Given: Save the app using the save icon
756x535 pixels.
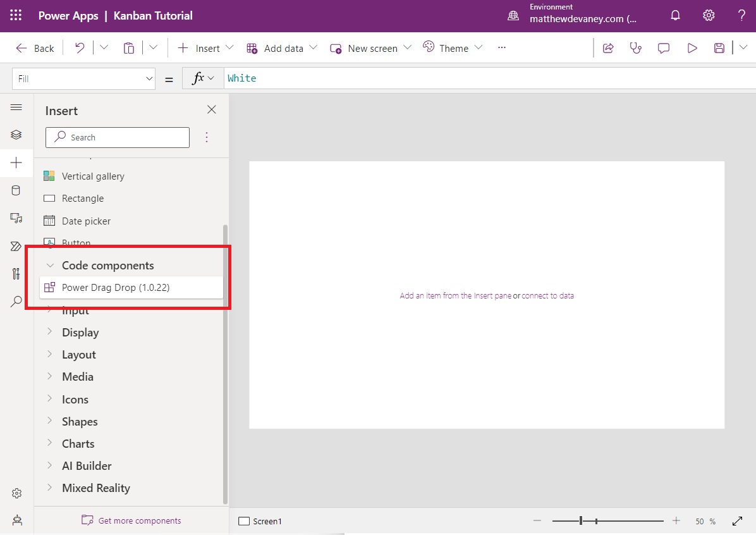Looking at the screenshot, I should 719,47.
